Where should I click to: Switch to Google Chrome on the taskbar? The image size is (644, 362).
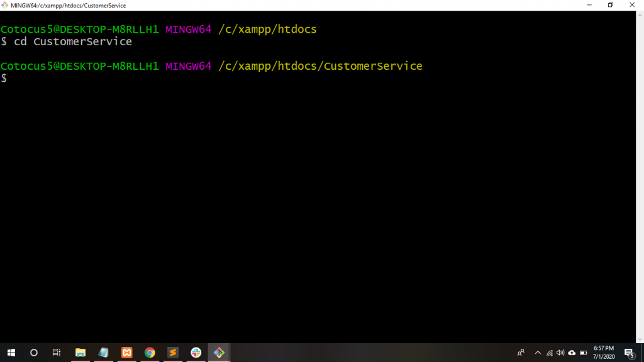pyautogui.click(x=150, y=353)
